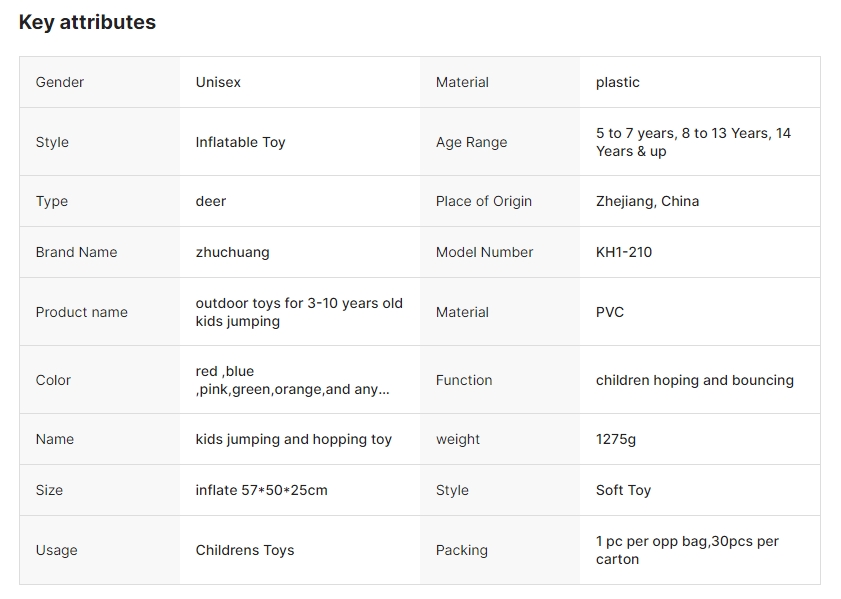Click the Zhejiang, China origin value

(x=647, y=201)
